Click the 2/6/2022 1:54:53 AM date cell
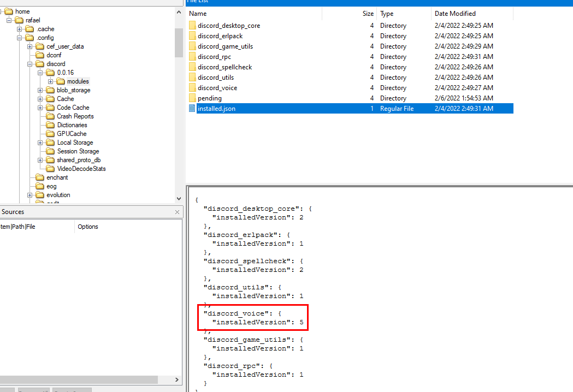 (x=464, y=98)
